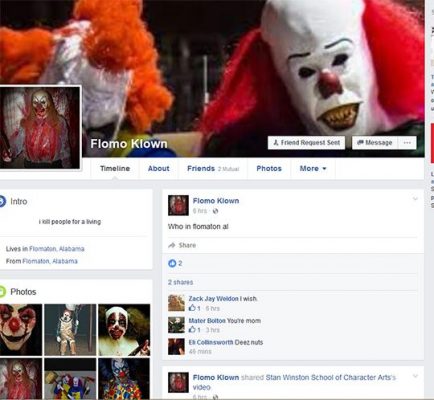
Task: Click the 'Who in flomaton al' post text
Action: (x=198, y=227)
